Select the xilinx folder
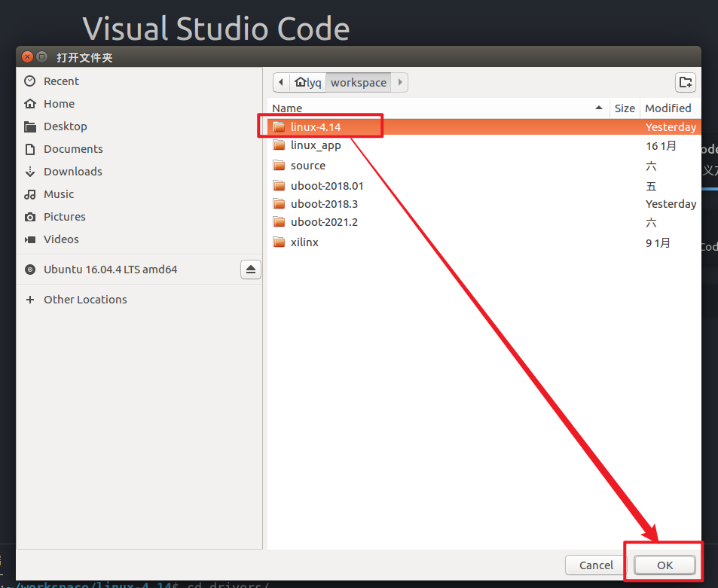 tap(484, 242)
